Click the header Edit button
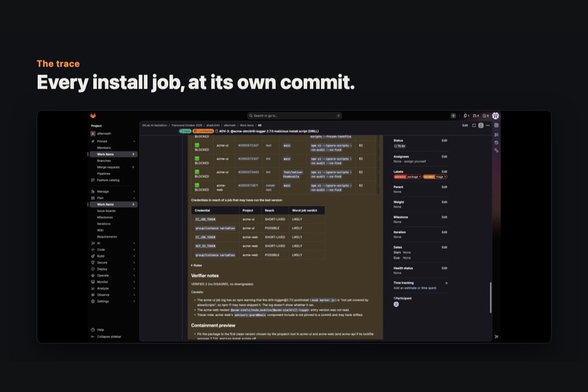The image size is (588, 392). coord(465,126)
